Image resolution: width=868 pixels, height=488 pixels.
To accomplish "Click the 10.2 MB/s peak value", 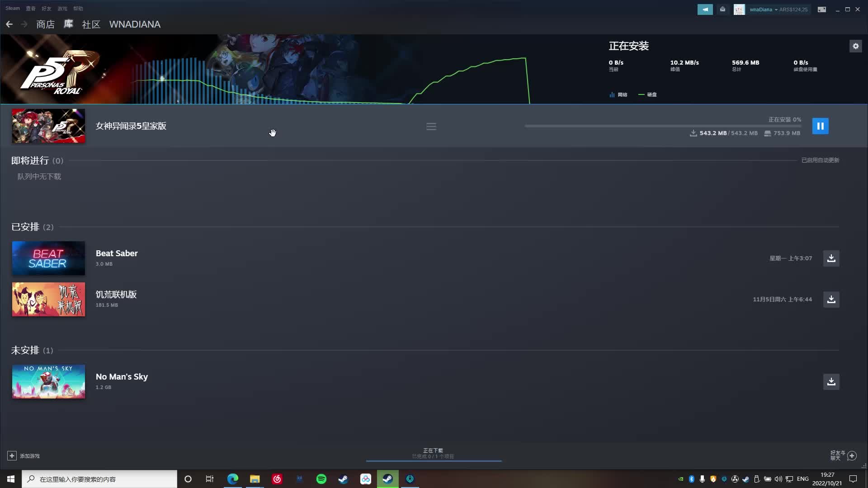I will coord(684,63).
